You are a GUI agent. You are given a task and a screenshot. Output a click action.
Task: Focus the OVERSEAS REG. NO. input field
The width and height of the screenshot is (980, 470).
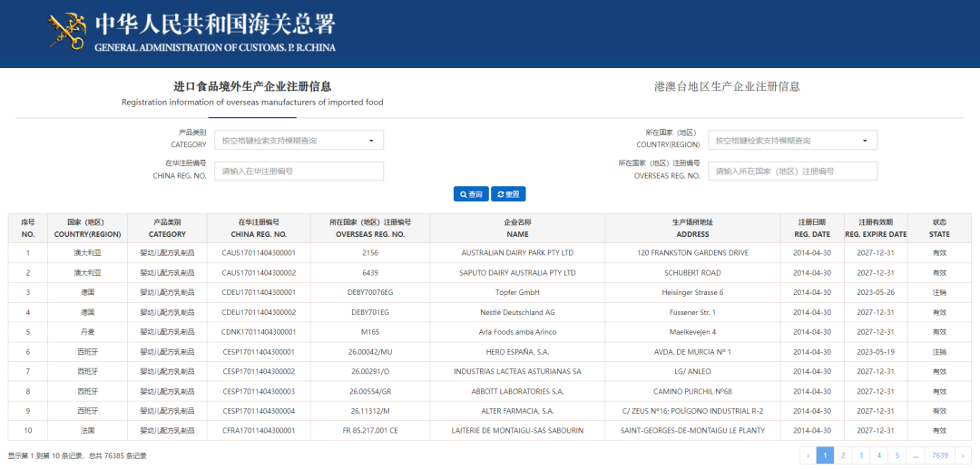coord(792,171)
